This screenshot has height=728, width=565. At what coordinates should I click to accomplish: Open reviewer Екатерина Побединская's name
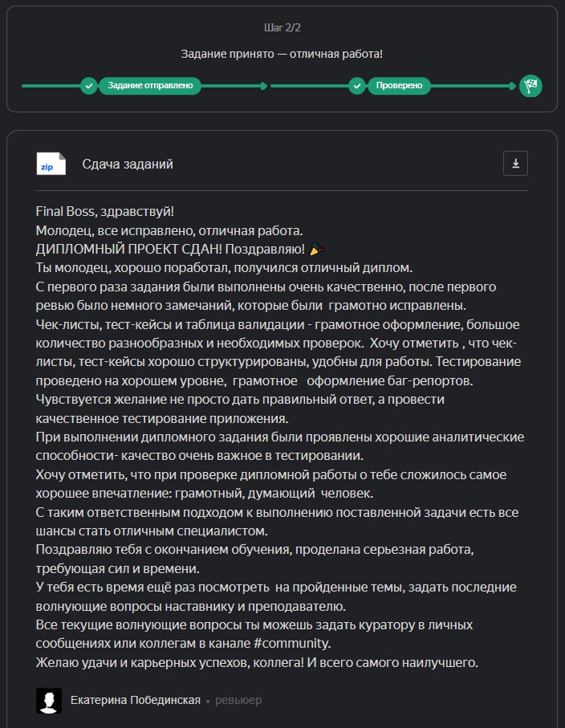click(x=135, y=700)
